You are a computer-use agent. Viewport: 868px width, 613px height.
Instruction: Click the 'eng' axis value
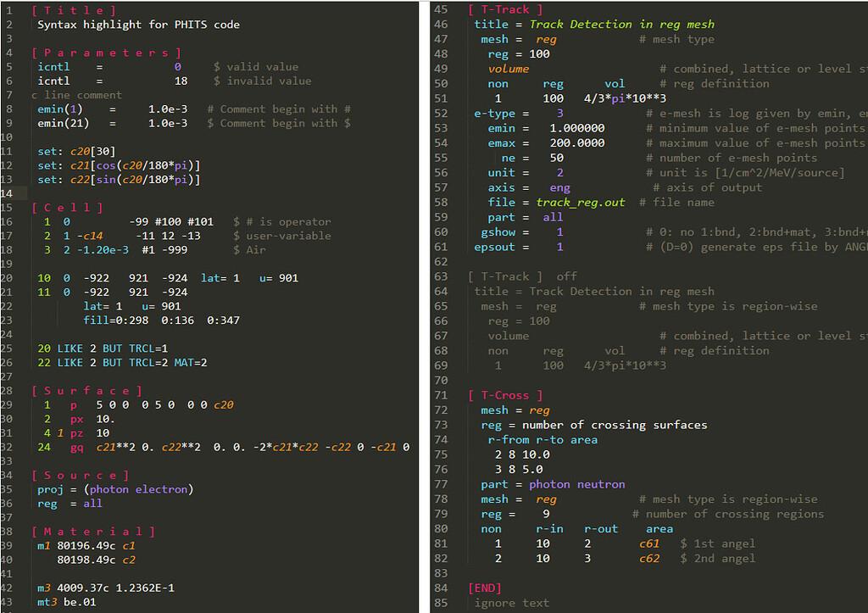click(559, 187)
